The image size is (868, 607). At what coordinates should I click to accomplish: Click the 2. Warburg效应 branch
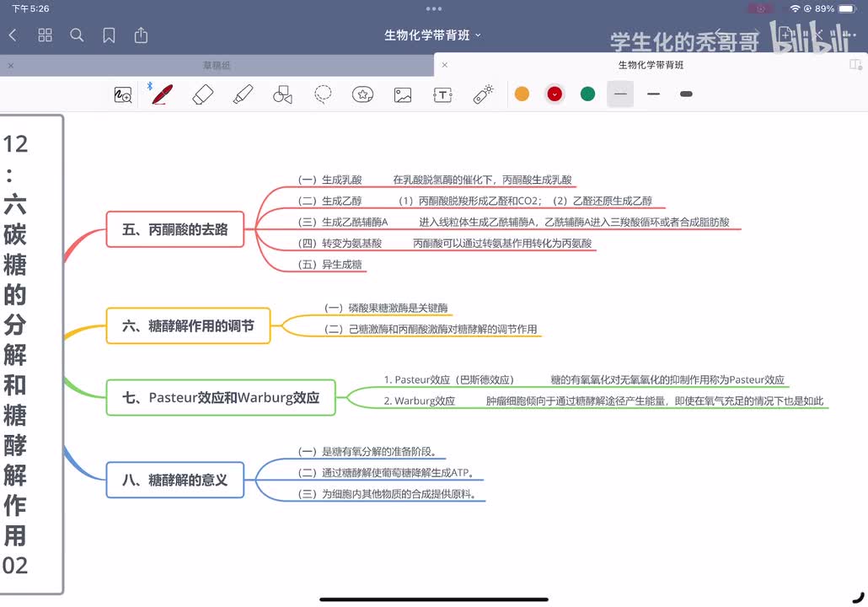[x=419, y=401]
